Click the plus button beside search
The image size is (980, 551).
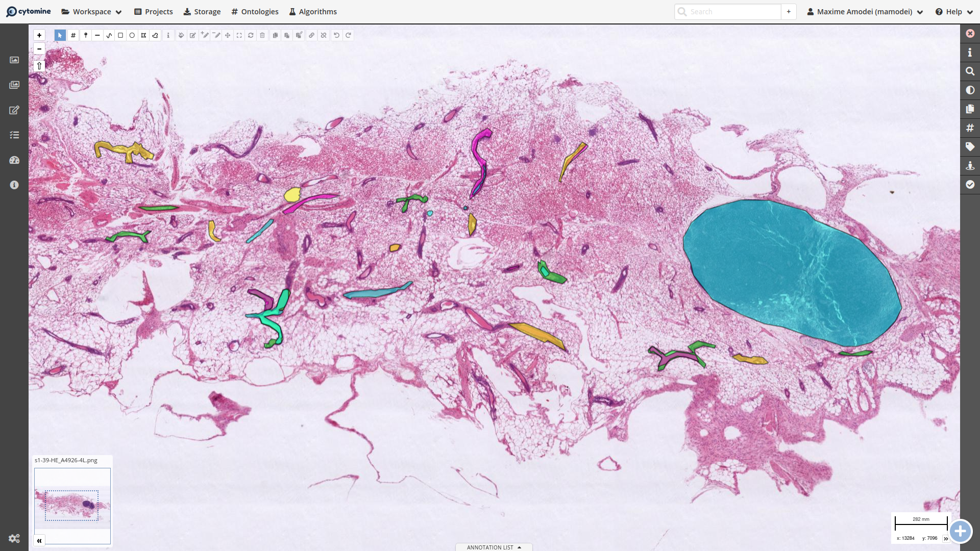(789, 12)
